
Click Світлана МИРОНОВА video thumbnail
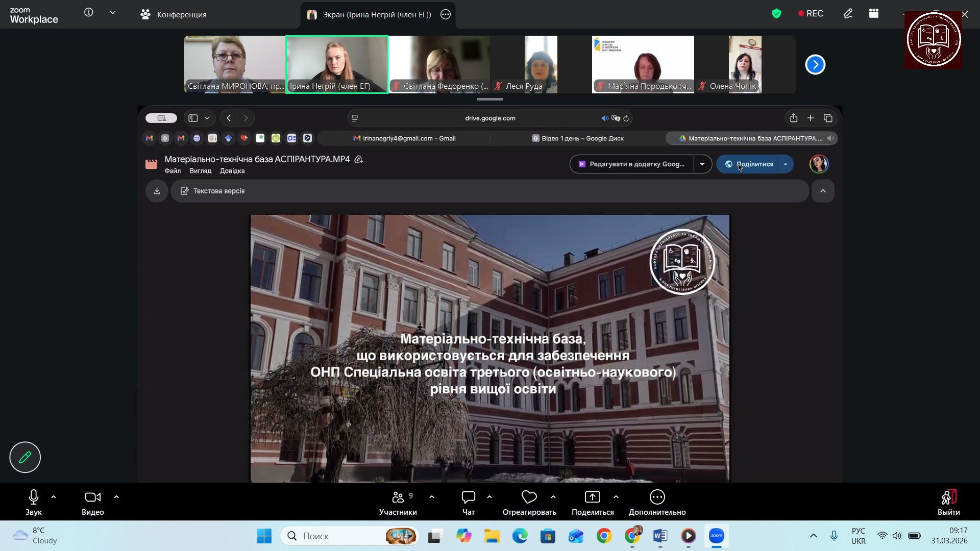(234, 64)
